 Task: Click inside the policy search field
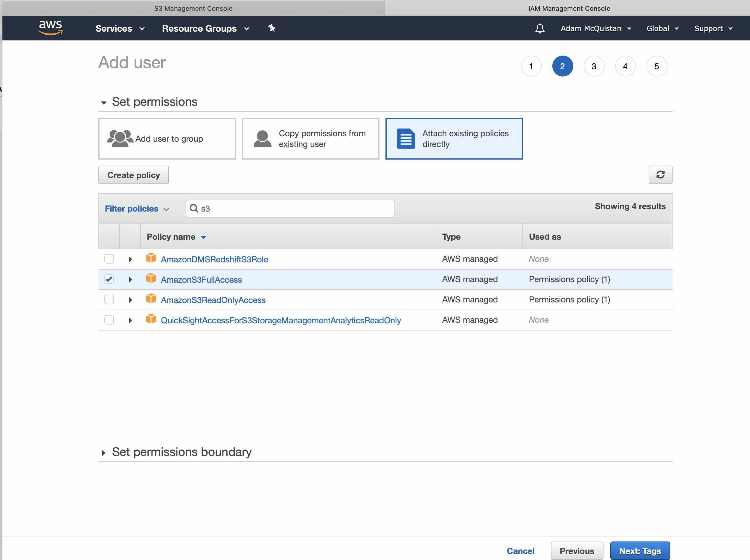(290, 209)
